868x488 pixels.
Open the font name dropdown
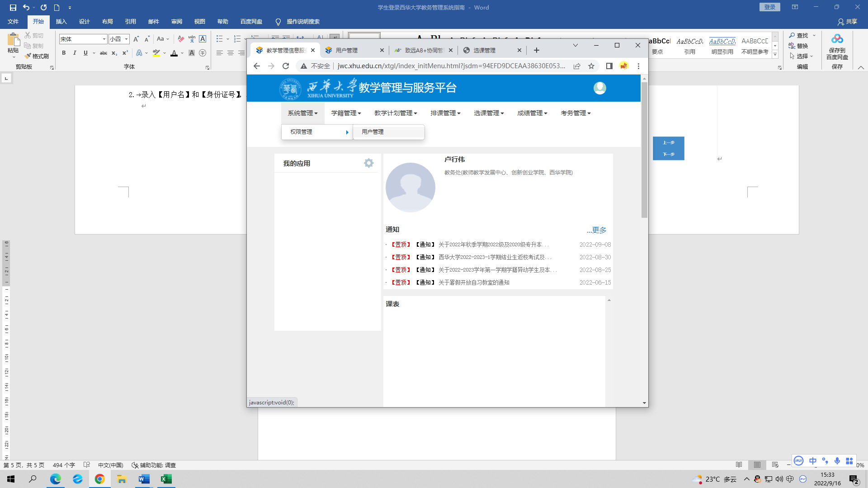[x=104, y=39]
